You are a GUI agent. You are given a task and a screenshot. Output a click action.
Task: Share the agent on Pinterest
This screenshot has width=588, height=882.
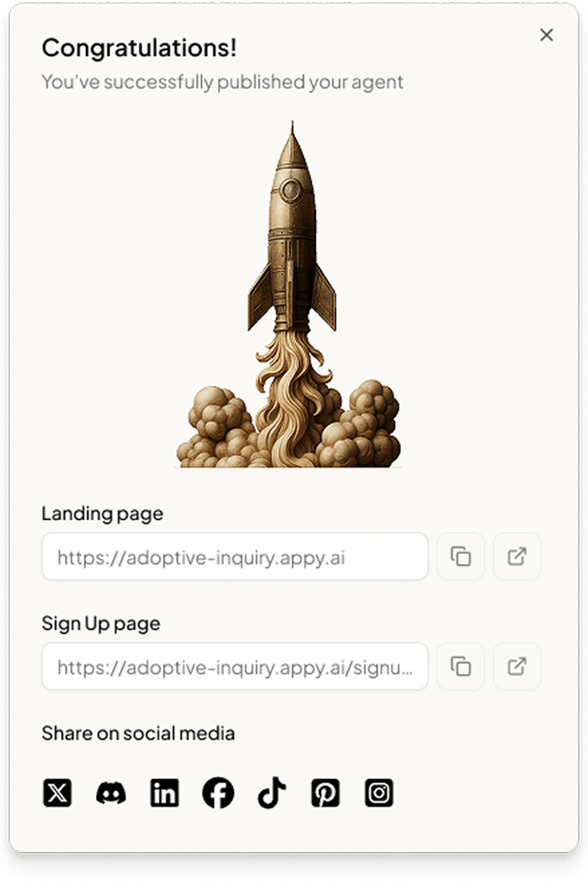pyautogui.click(x=325, y=793)
